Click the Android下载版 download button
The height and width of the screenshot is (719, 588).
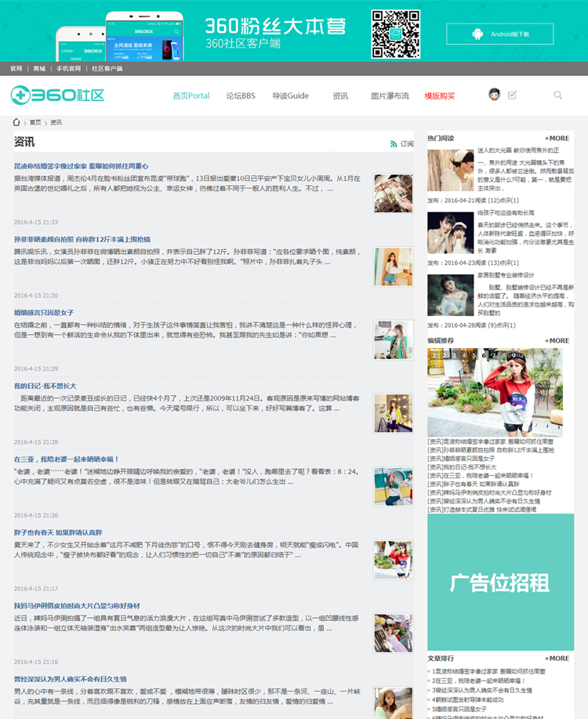[499, 34]
